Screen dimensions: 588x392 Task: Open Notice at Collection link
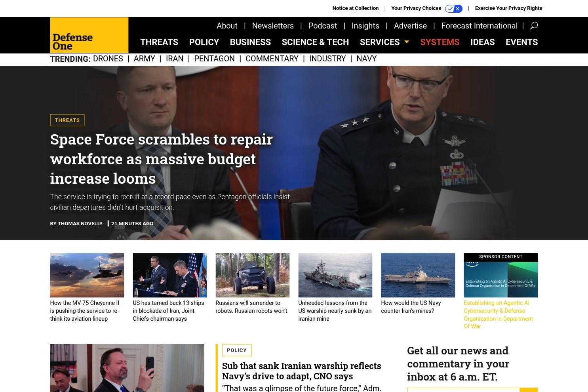(355, 8)
